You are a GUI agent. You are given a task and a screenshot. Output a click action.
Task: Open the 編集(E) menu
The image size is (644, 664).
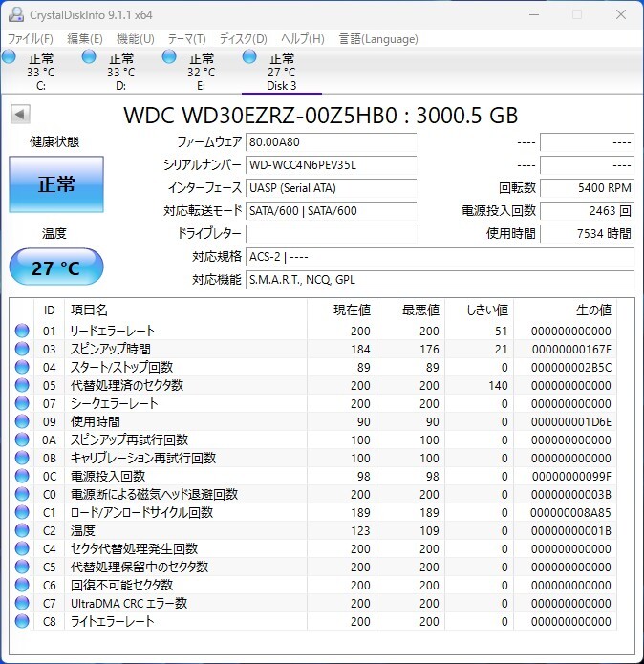[x=85, y=39]
